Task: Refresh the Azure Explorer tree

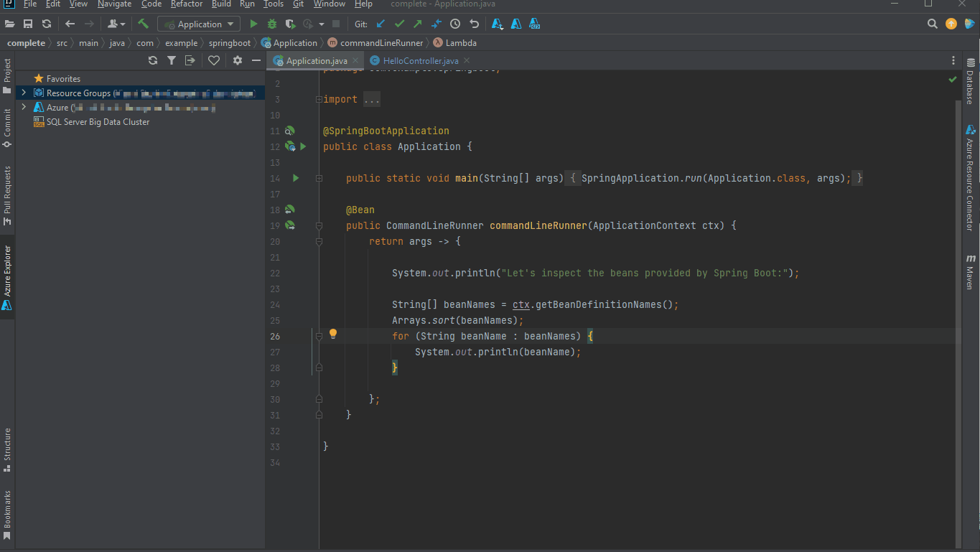Action: (x=152, y=61)
